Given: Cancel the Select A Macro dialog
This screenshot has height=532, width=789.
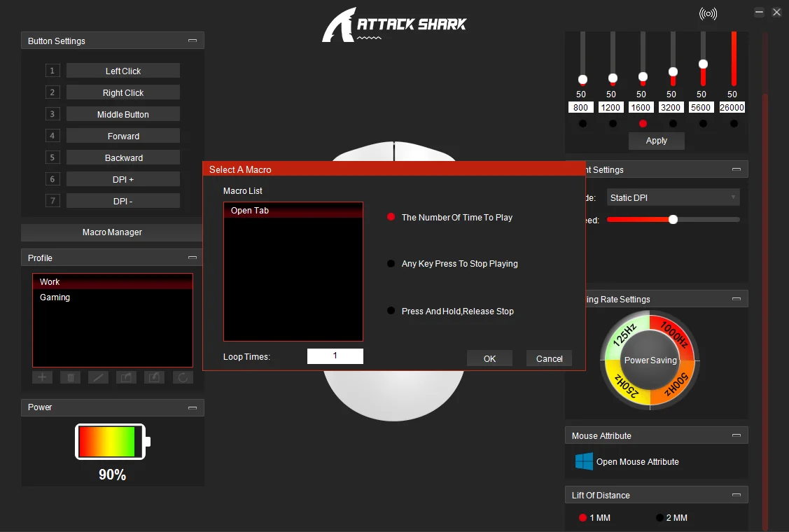Looking at the screenshot, I should (x=549, y=358).
